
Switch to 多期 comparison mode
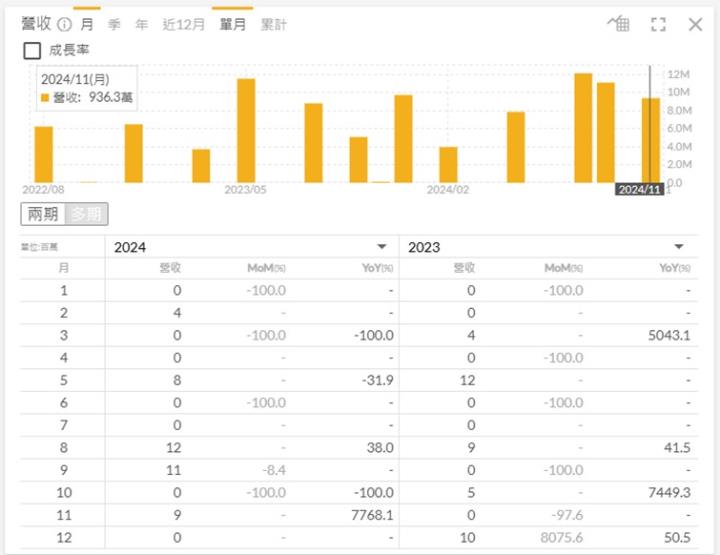(x=86, y=214)
